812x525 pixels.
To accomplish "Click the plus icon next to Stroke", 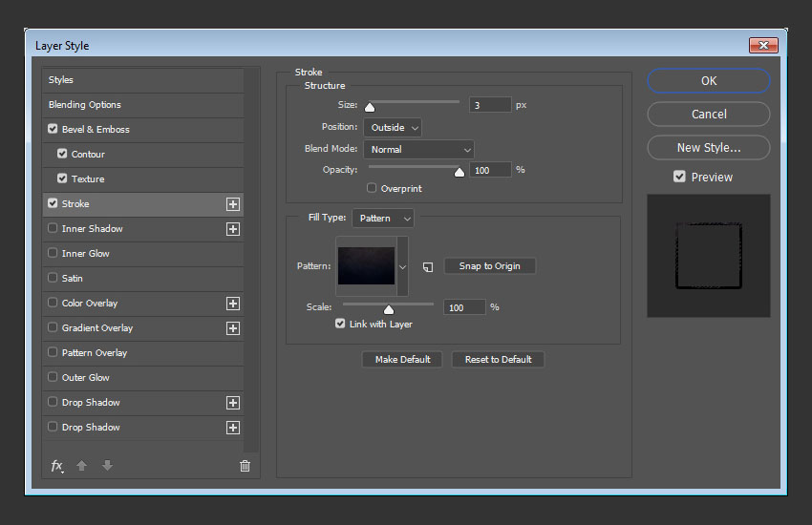I will point(232,204).
